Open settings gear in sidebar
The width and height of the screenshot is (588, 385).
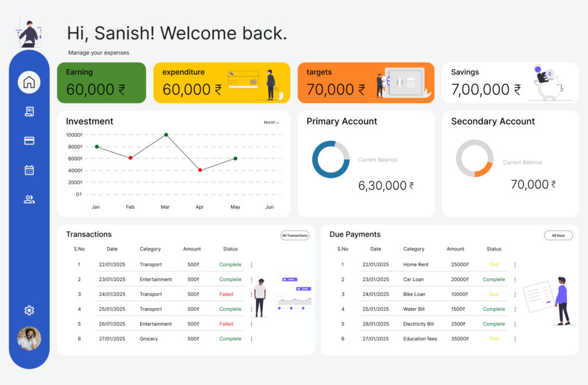click(29, 310)
